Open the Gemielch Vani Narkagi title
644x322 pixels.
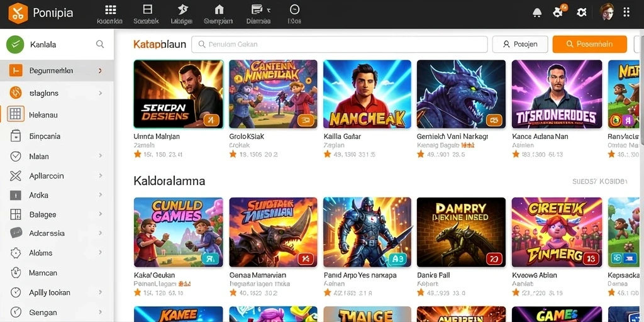pos(452,136)
